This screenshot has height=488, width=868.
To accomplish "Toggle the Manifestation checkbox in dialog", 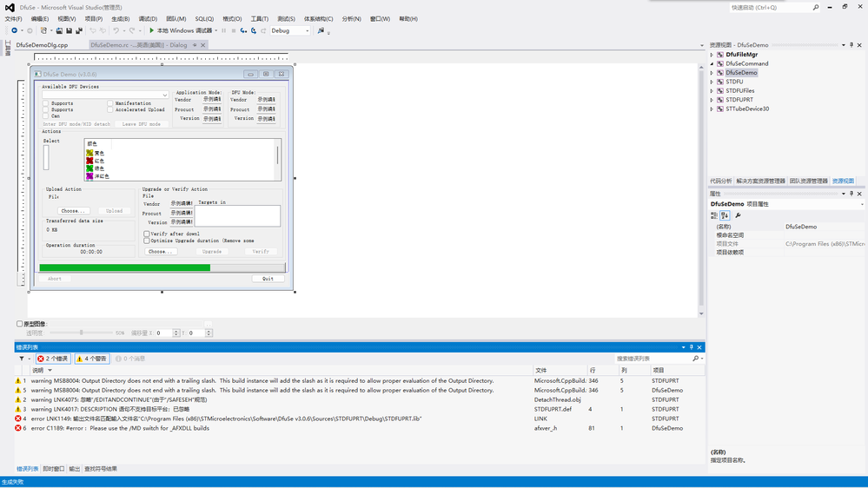I will pyautogui.click(x=110, y=103).
